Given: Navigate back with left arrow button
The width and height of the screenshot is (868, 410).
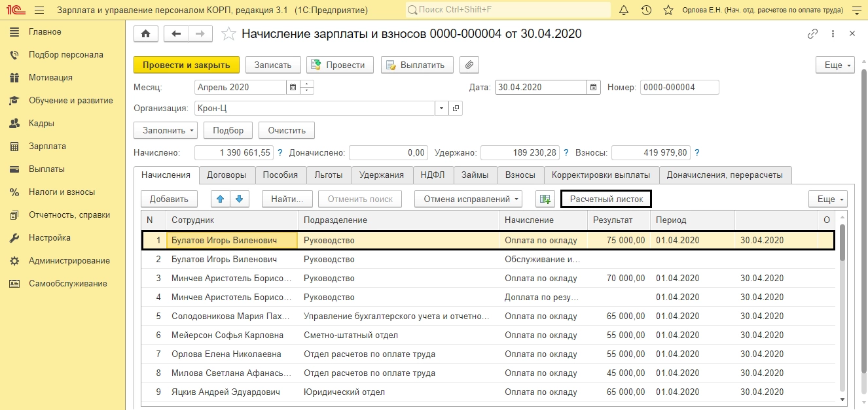Looking at the screenshot, I should (175, 34).
